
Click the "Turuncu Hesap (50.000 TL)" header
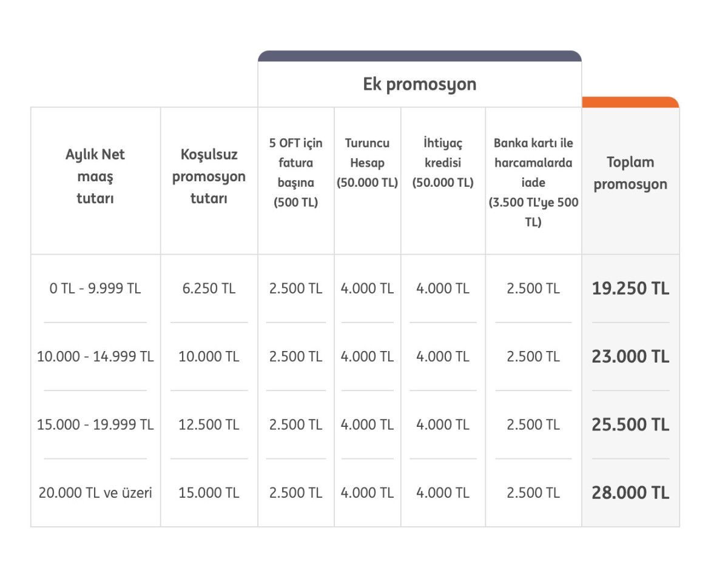[x=367, y=163]
